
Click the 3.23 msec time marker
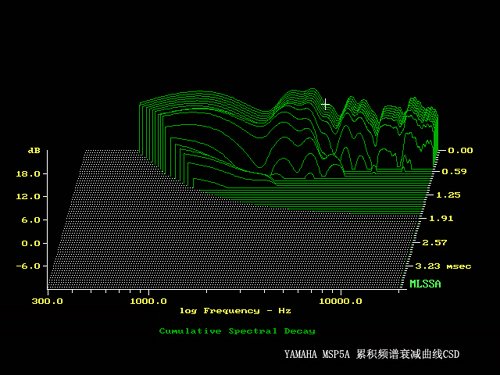pos(443,266)
